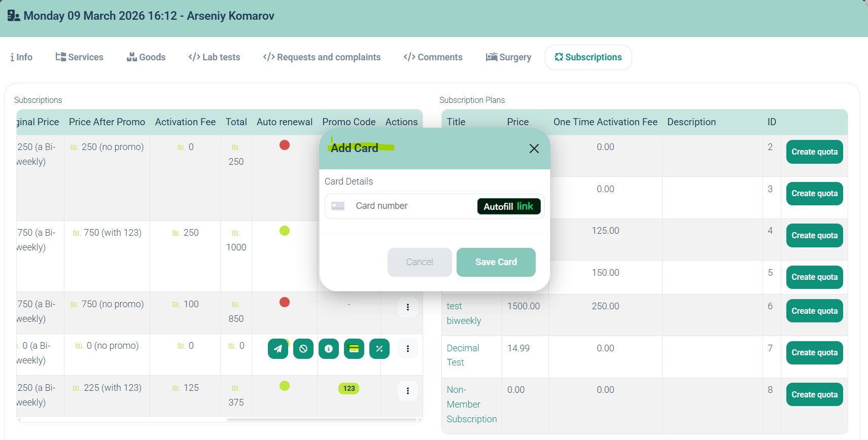The height and width of the screenshot is (440, 868).
Task: Expand three-dot menu in the 0 total row
Action: click(407, 349)
